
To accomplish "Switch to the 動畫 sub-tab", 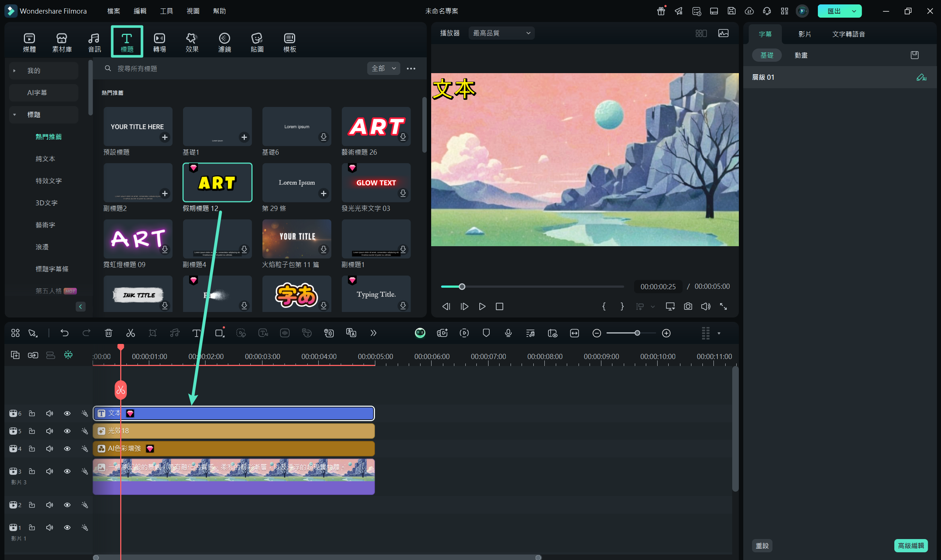I will click(x=801, y=55).
